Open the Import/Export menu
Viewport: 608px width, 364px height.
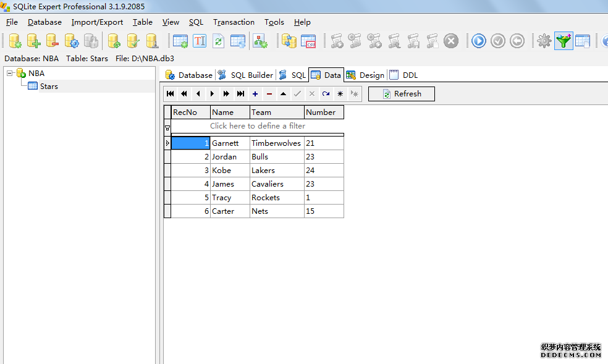pyautogui.click(x=97, y=22)
